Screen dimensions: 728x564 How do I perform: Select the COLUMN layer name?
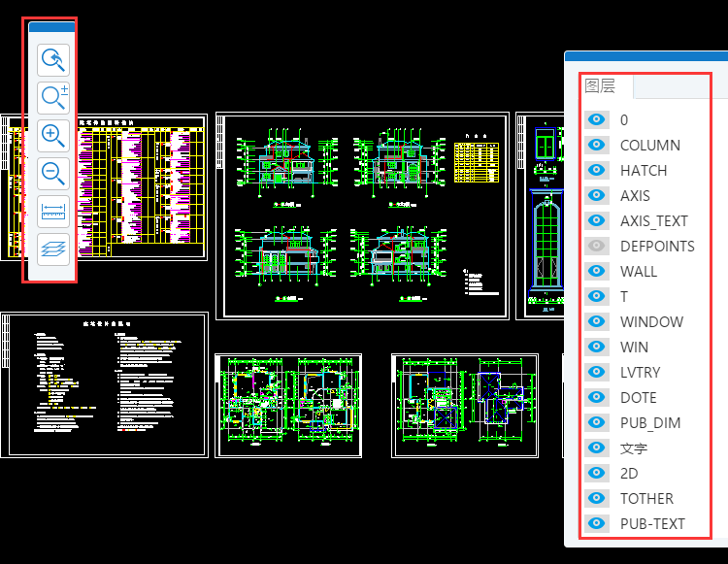(x=650, y=146)
